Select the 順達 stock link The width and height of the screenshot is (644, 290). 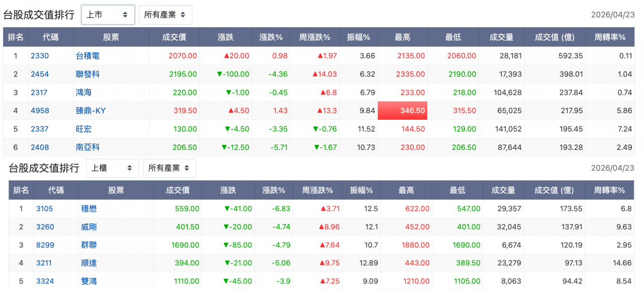[x=89, y=263]
